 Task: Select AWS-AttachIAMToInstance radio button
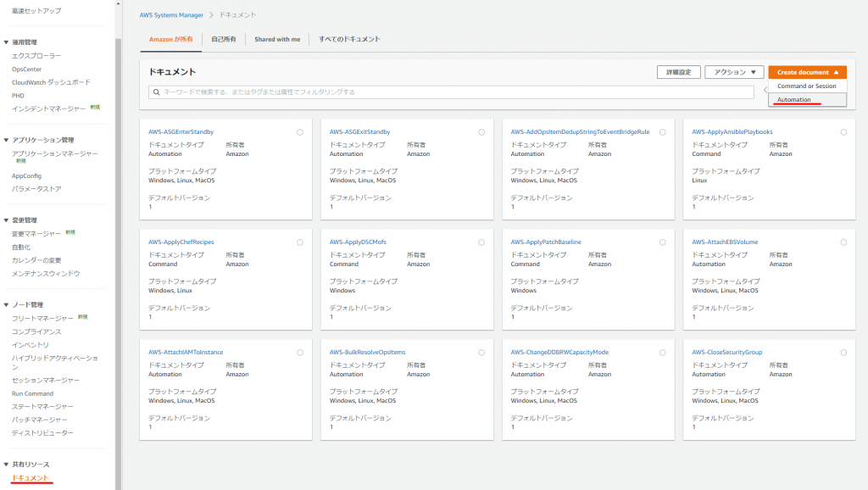tap(300, 353)
